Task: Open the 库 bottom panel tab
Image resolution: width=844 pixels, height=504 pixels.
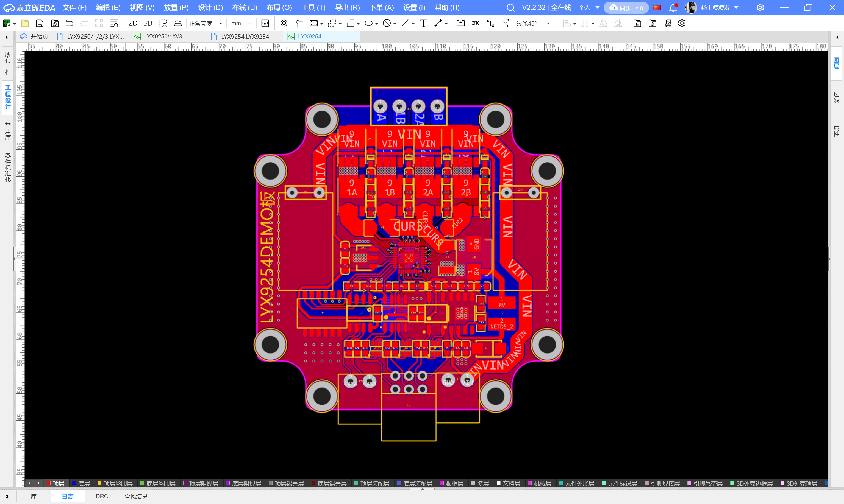Action: pos(33,496)
